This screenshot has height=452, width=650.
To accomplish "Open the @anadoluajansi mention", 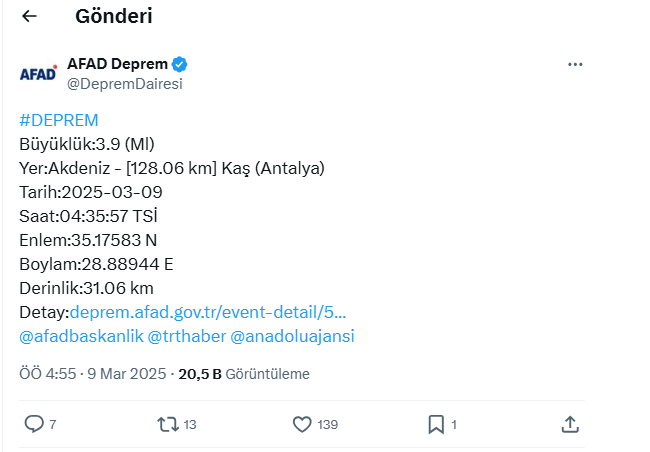I will 292,336.
